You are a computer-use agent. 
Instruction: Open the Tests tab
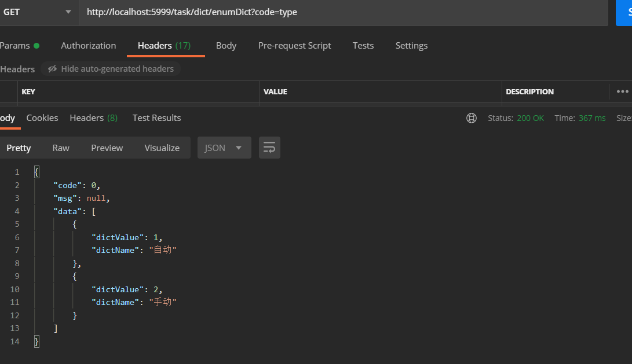pyautogui.click(x=363, y=46)
